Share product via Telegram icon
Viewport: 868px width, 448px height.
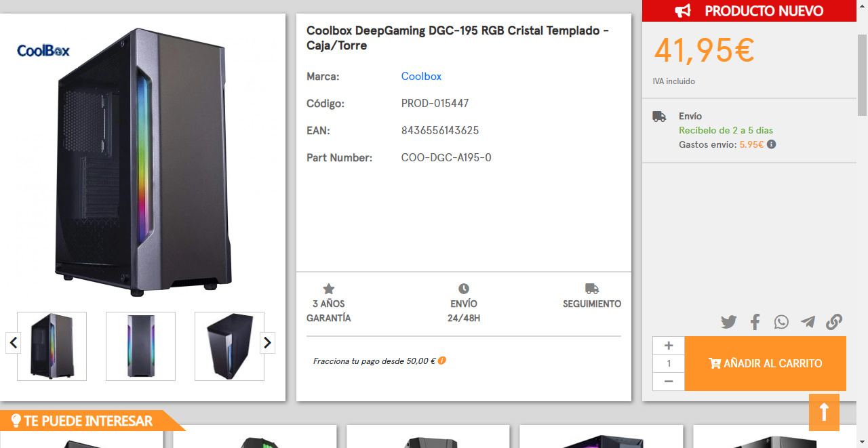[808, 322]
